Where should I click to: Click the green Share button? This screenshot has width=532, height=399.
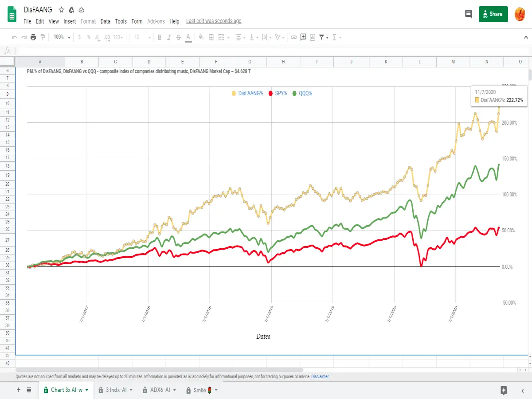[493, 14]
